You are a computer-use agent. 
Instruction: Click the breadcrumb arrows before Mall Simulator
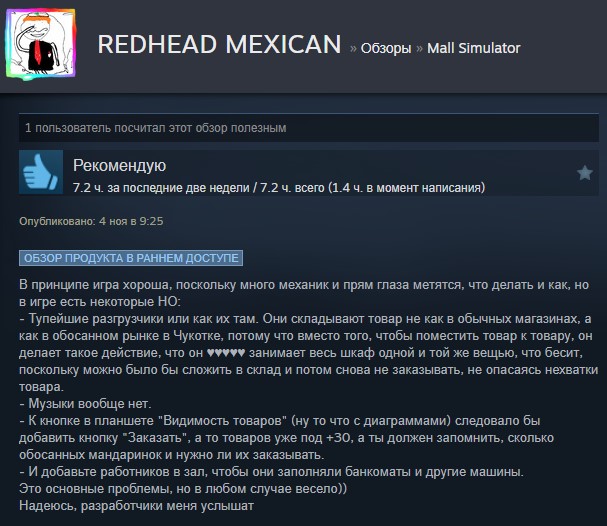[x=419, y=49]
